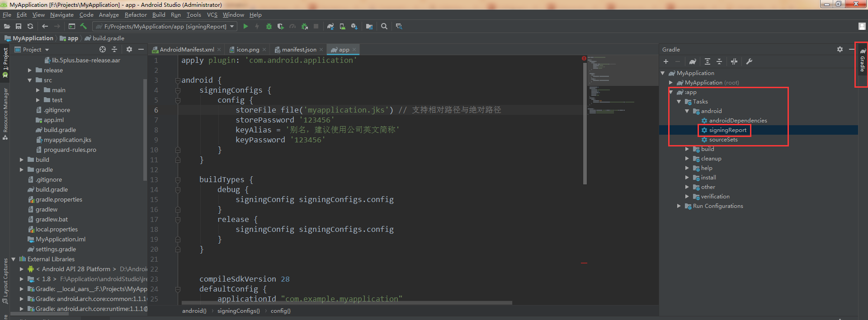Close the app editor tab
This screenshot has height=320, width=868.
coord(354,50)
